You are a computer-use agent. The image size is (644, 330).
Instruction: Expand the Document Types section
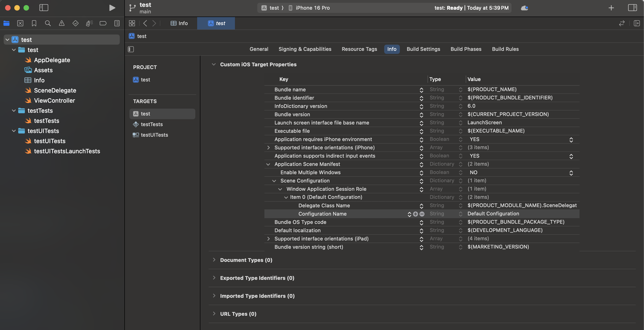click(x=214, y=260)
